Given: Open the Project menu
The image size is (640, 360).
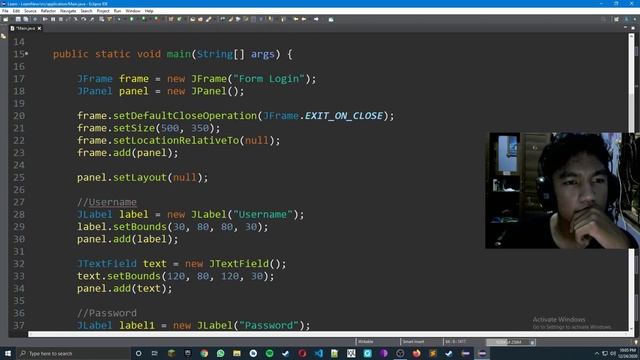Looking at the screenshot, I should click(103, 11).
